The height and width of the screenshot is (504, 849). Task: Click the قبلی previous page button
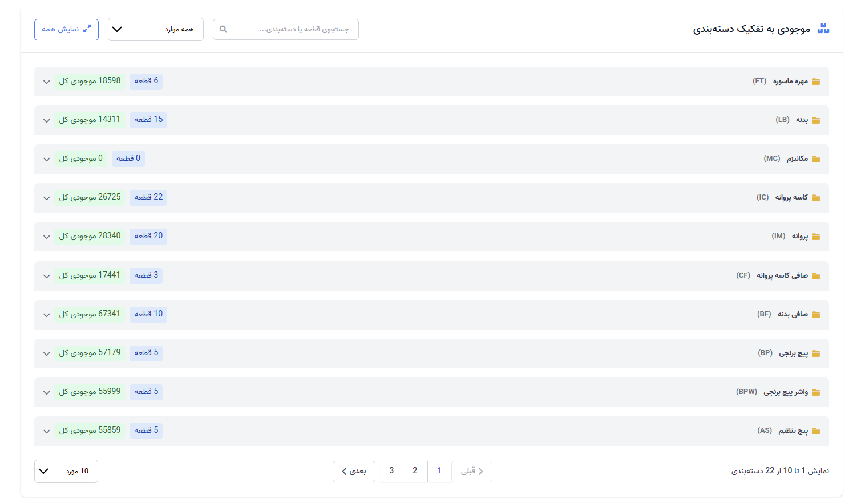pyautogui.click(x=472, y=471)
